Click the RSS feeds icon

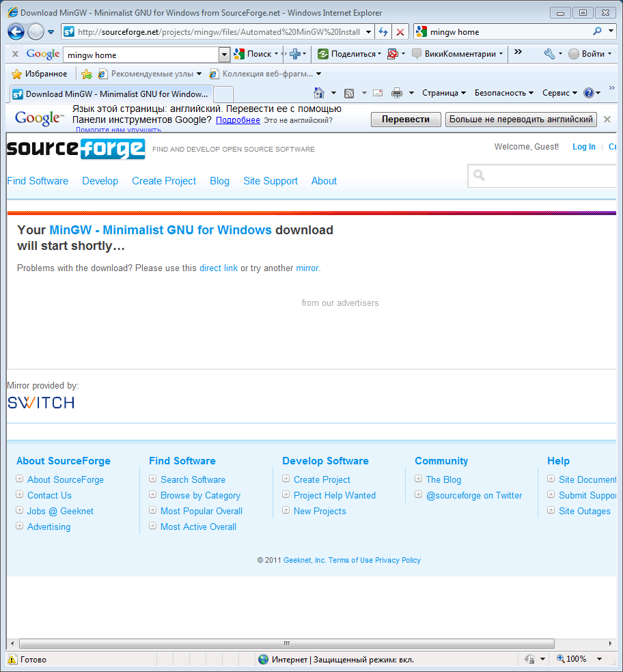[x=349, y=93]
